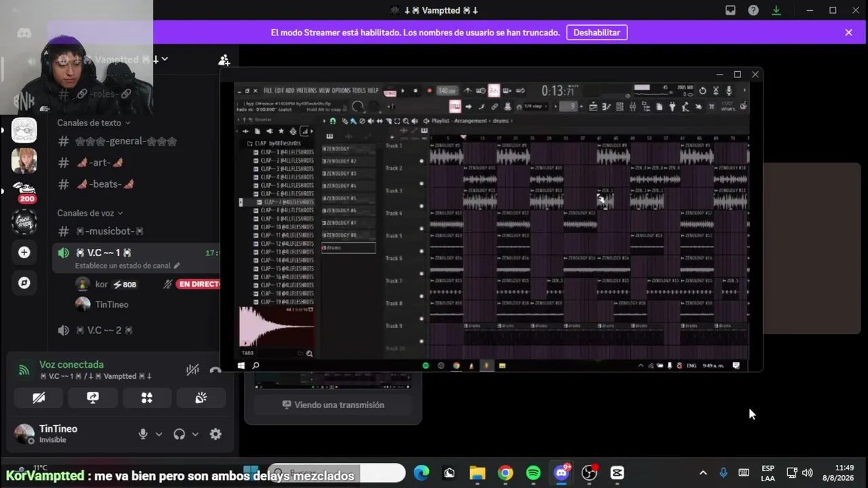Invite people using the add-member icon
The width and height of the screenshot is (868, 488).
click(224, 60)
